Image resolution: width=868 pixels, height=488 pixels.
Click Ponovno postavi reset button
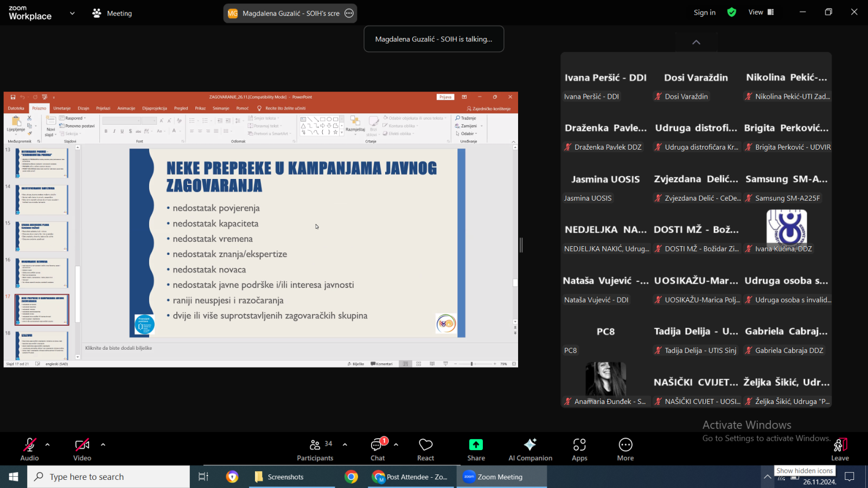[77, 126]
